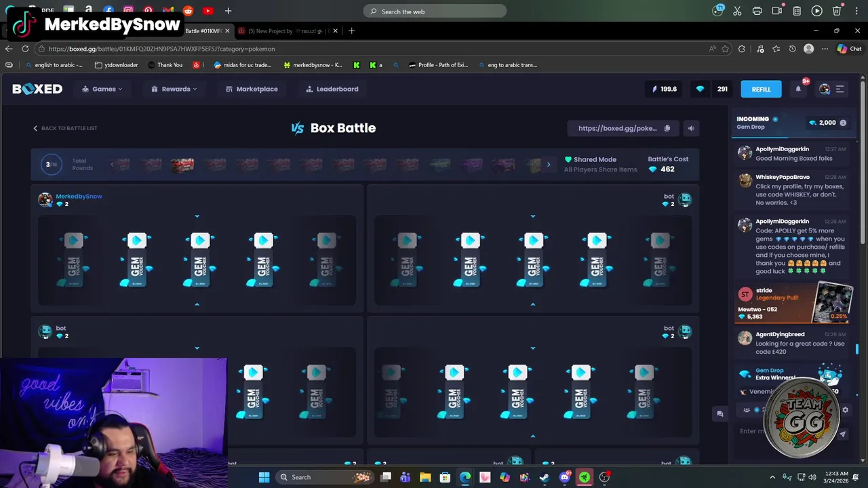Show previous boxes with rounds left arrow

tap(112, 164)
